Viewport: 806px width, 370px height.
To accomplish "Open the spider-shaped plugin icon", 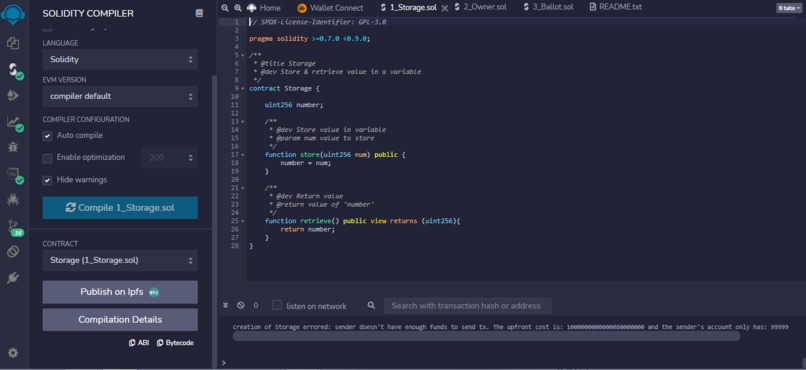I will pos(13,199).
